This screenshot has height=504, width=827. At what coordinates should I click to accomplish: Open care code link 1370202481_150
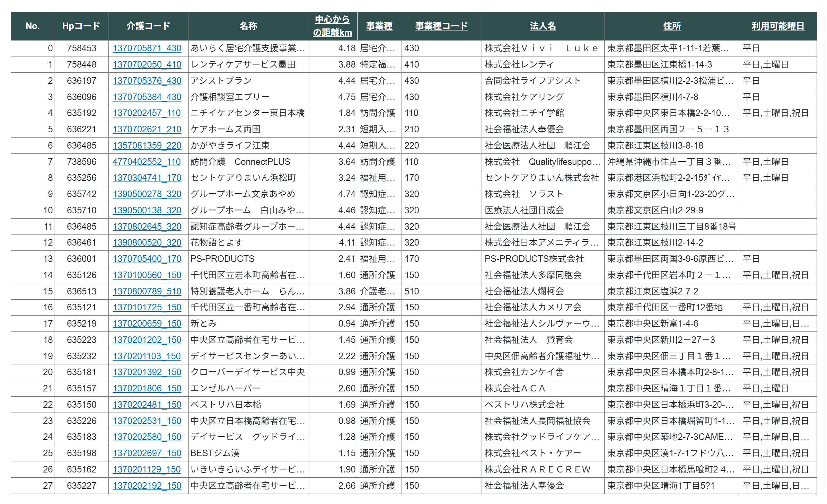[147, 405]
